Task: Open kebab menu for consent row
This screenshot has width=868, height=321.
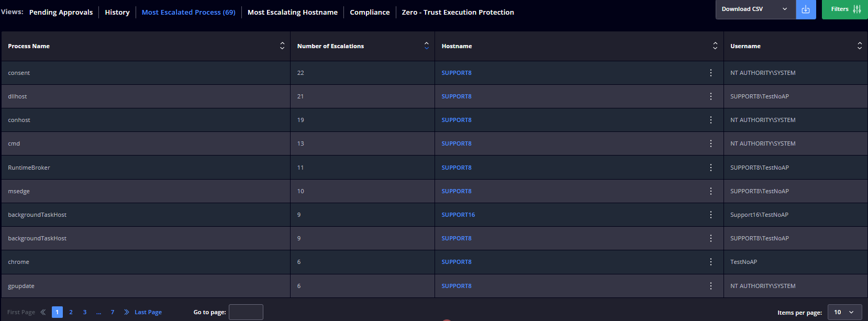Action: click(x=710, y=73)
